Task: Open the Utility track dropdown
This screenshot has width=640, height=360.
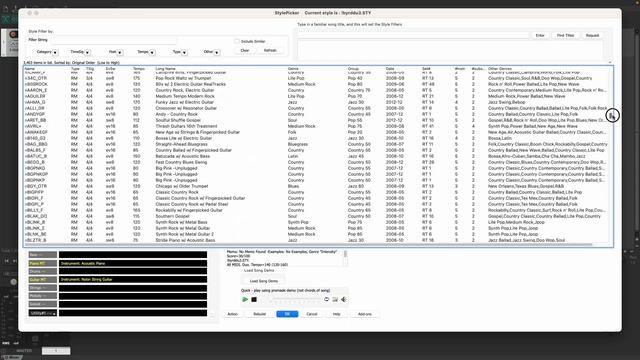Action: [x=42, y=313]
